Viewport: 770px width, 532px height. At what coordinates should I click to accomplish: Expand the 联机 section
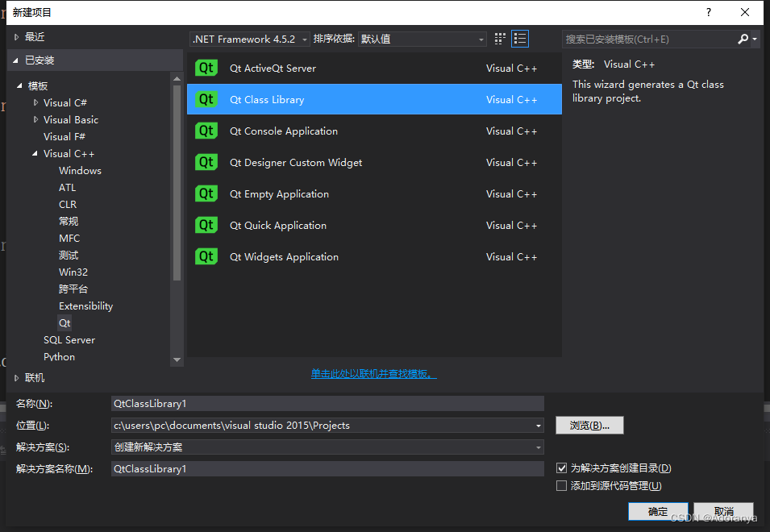[16, 378]
